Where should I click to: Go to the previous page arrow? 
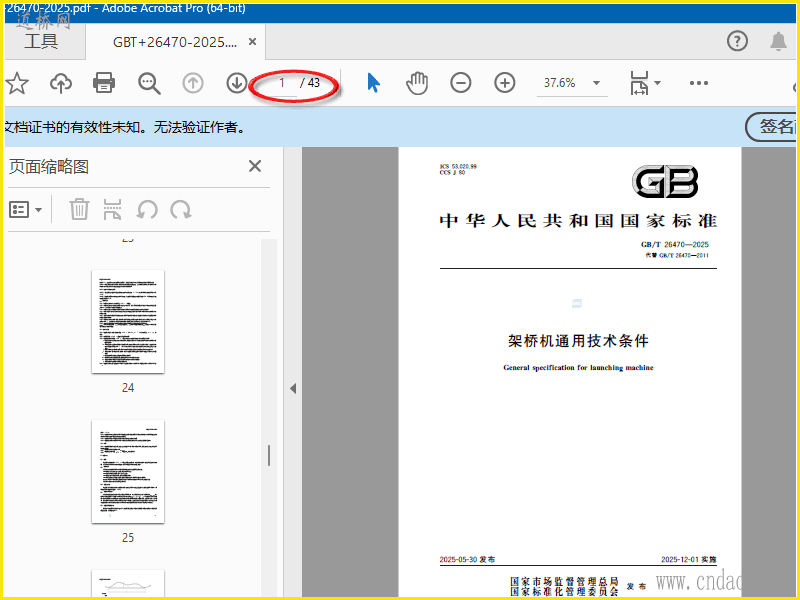(x=193, y=83)
